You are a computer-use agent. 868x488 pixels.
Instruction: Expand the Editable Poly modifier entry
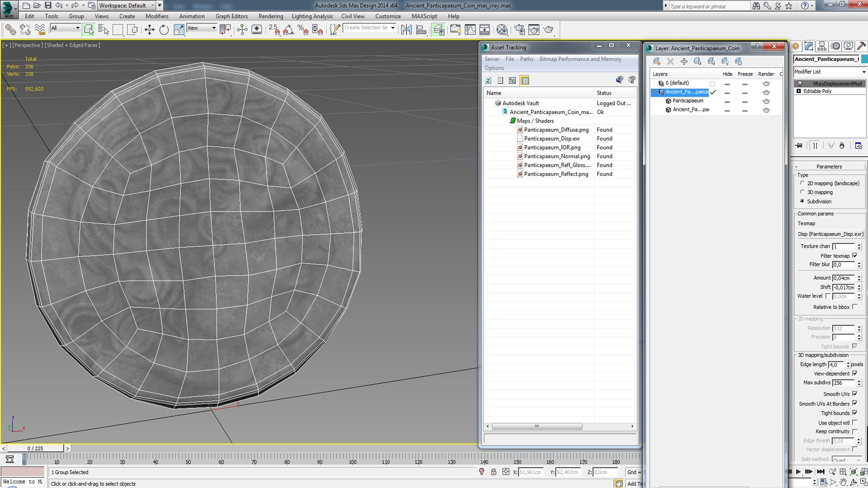[x=799, y=91]
